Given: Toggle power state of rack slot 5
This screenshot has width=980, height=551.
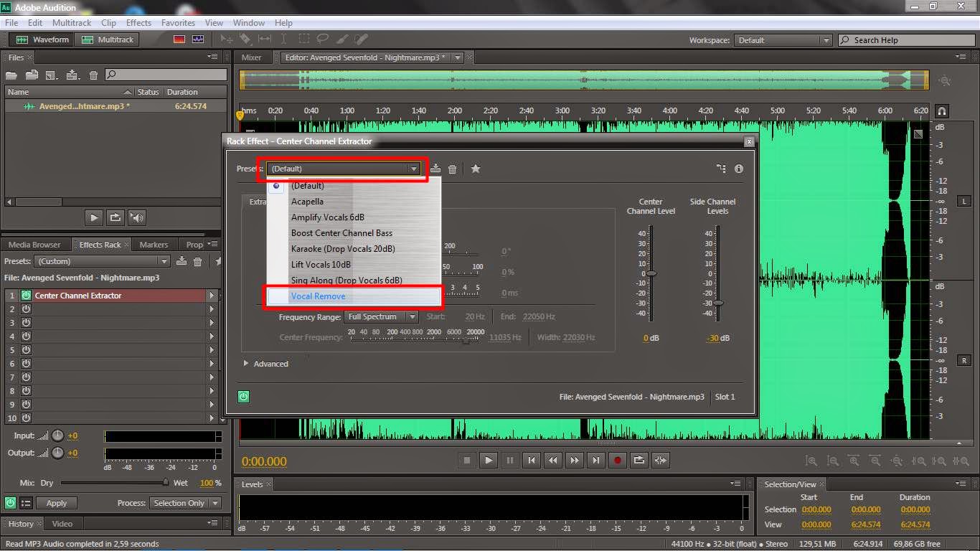Looking at the screenshot, I should point(27,350).
